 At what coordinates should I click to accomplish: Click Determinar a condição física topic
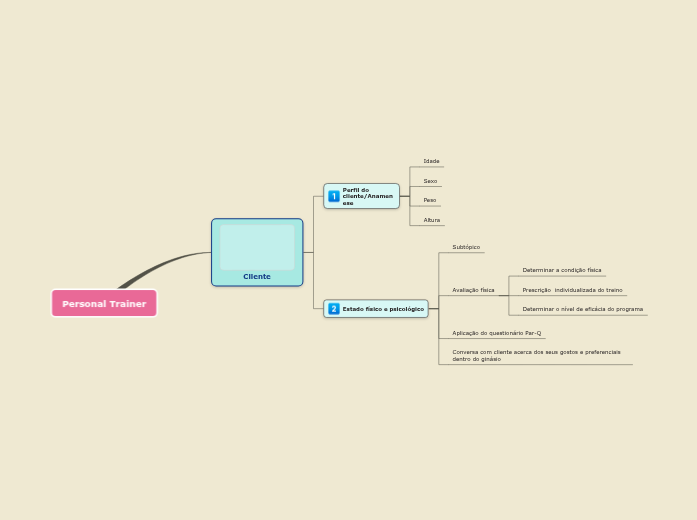click(561, 270)
